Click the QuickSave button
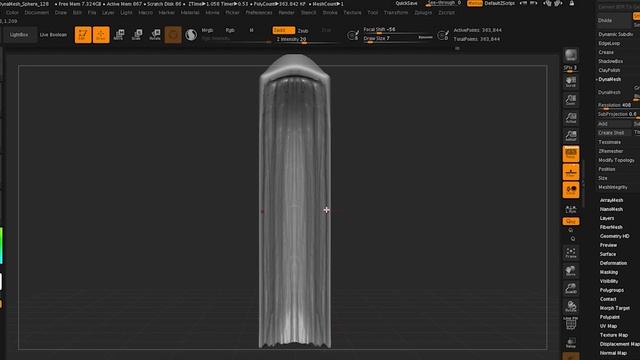The height and width of the screenshot is (360, 640). coord(406,3)
